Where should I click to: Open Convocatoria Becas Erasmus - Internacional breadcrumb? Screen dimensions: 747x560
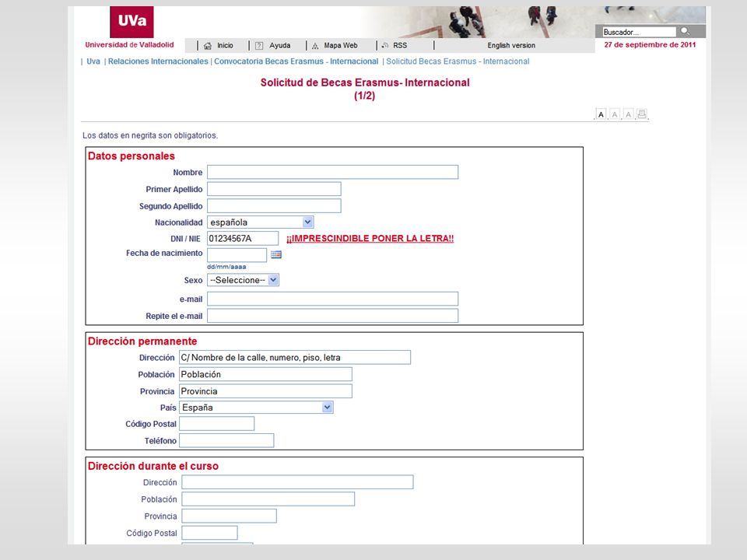coord(296,61)
